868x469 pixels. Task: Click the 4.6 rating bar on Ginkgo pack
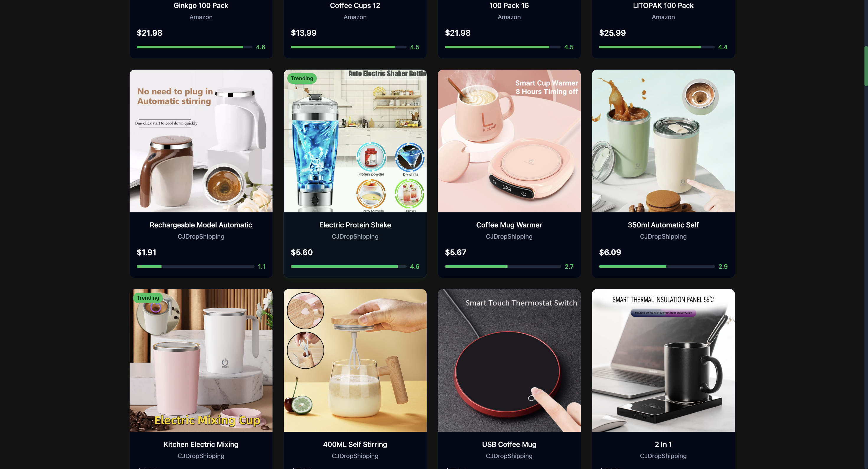(195, 47)
